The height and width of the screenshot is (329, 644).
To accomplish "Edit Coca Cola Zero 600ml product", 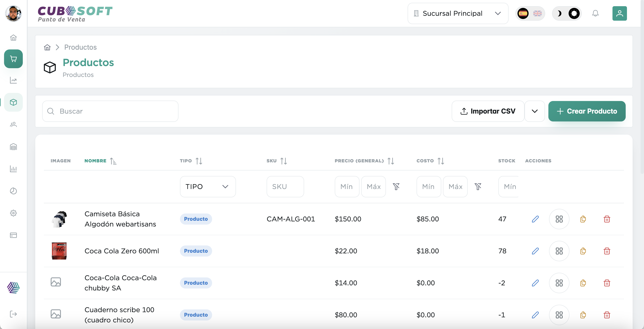I will click(x=535, y=251).
